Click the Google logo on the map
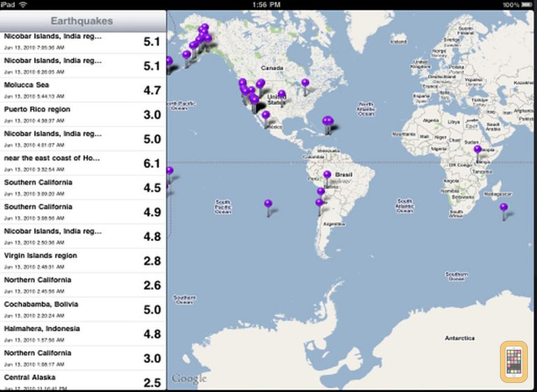537x392 pixels. (189, 379)
